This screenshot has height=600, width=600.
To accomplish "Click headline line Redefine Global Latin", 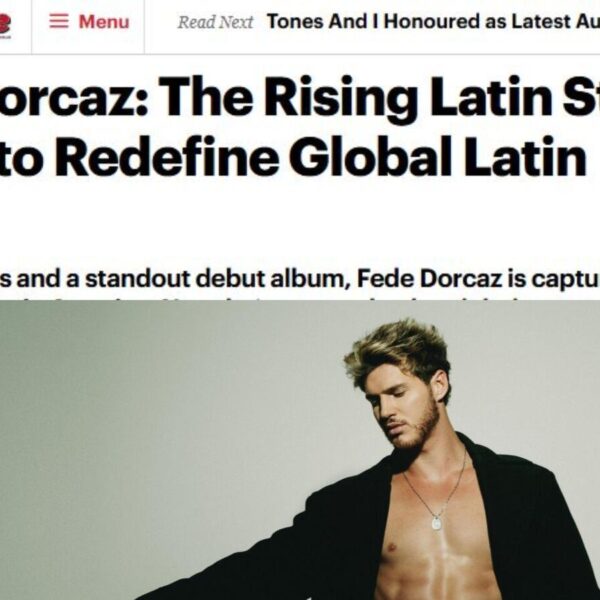I will pyautogui.click(x=293, y=157).
